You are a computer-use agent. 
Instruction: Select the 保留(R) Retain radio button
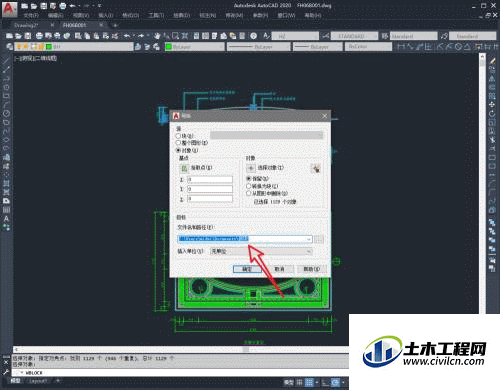pos(248,179)
